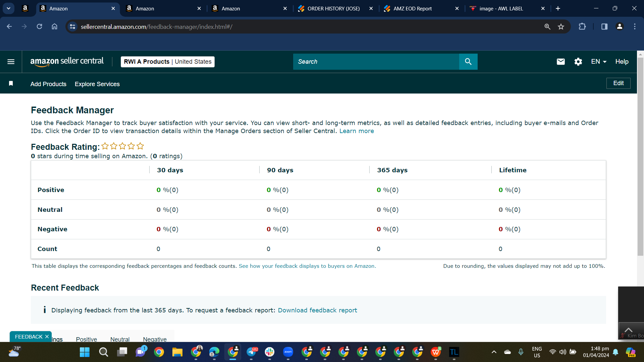Open how feedback displays to buyers link
644x362 pixels.
(307, 266)
